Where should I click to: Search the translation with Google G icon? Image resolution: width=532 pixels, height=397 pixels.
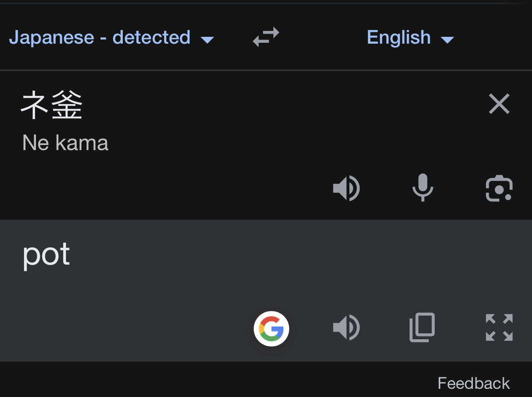[x=271, y=328]
